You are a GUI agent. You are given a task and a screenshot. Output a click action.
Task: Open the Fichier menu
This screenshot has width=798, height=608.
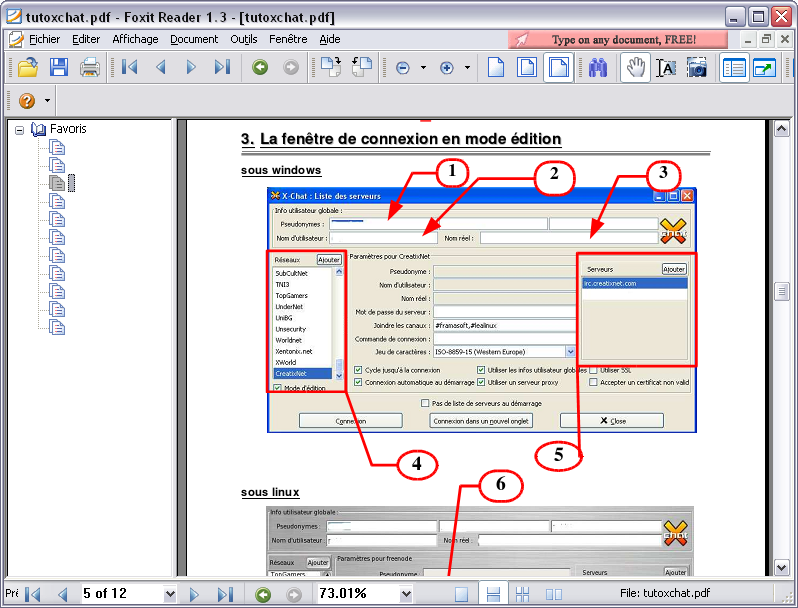click(x=45, y=39)
